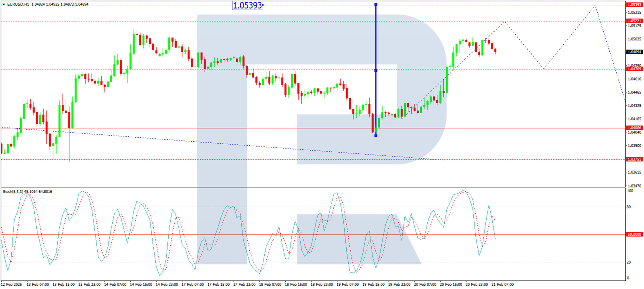Click the stochastic 80 level axis label

[x=629, y=207]
